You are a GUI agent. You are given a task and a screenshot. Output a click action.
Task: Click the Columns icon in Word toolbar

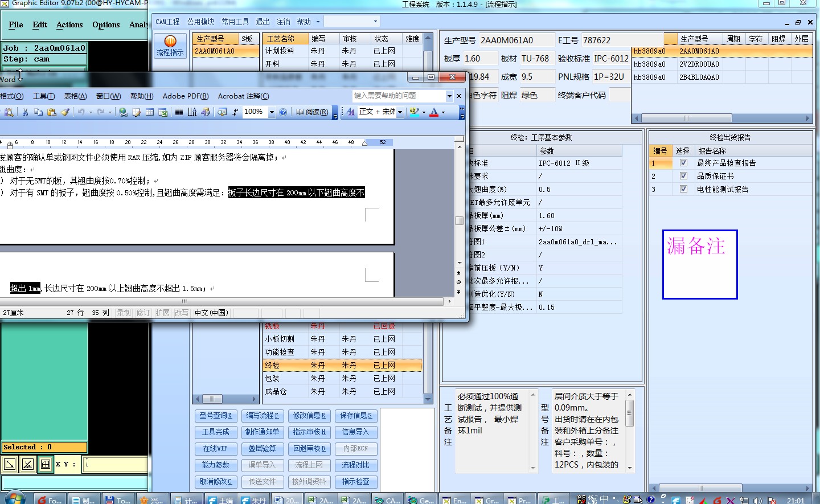(179, 112)
